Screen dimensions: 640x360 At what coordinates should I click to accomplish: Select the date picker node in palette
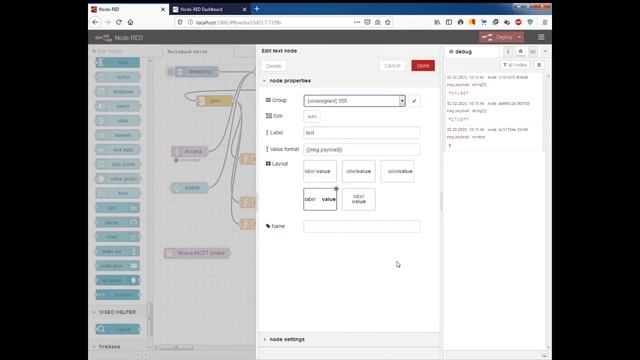118,164
